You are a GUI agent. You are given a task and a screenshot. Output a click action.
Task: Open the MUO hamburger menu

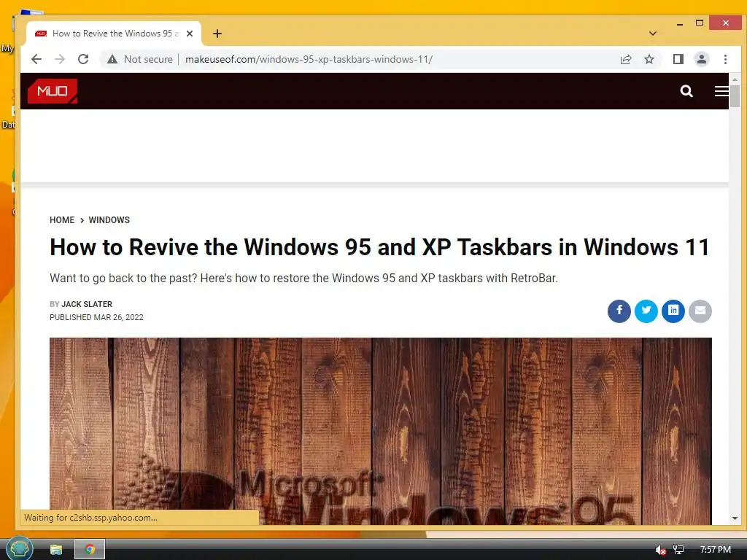click(x=721, y=91)
